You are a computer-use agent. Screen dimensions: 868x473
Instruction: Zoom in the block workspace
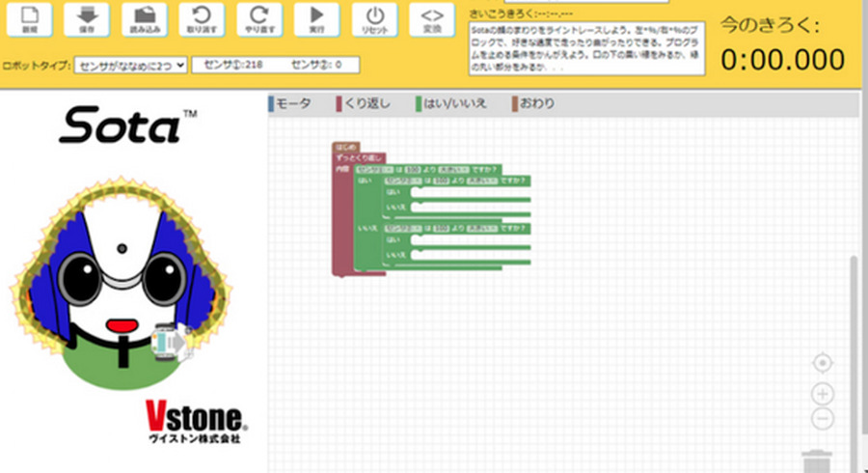(822, 394)
